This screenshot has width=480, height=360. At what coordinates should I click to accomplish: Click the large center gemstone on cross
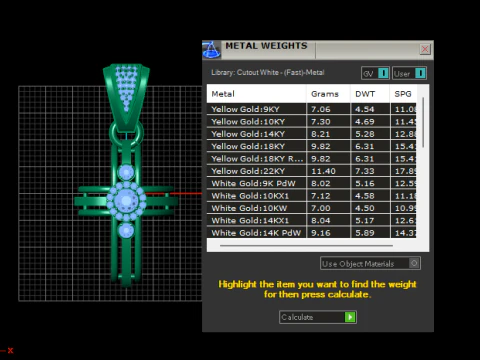point(126,201)
